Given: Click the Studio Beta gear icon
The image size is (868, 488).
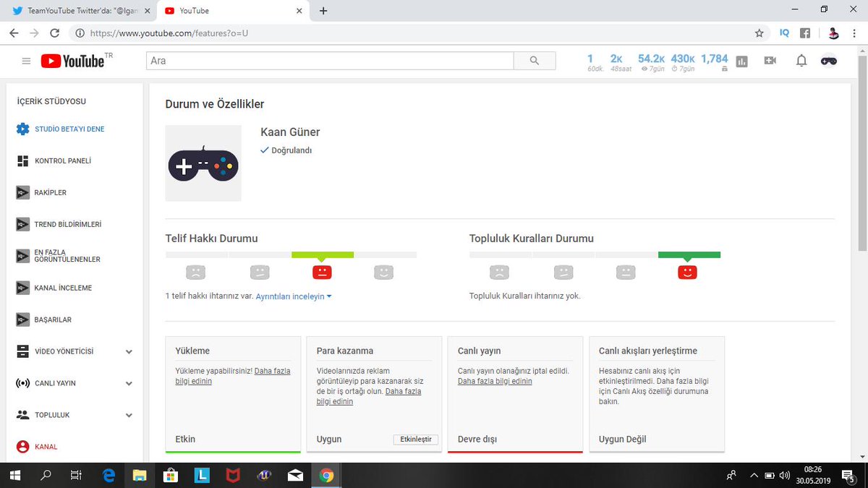Looking at the screenshot, I should click(x=22, y=129).
